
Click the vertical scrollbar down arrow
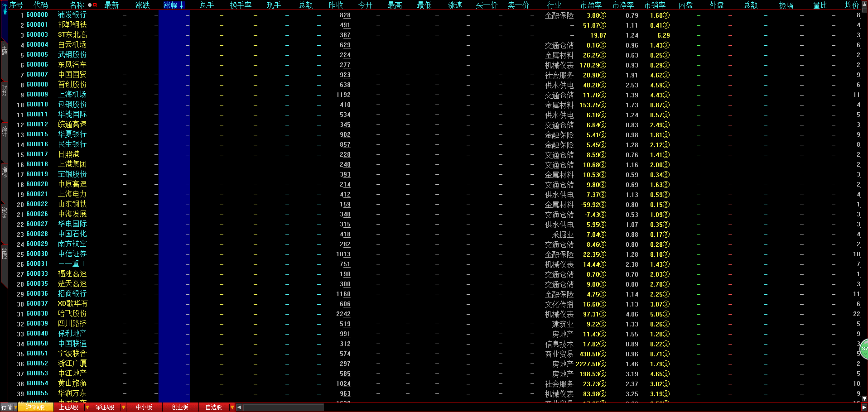pyautogui.click(x=865, y=399)
